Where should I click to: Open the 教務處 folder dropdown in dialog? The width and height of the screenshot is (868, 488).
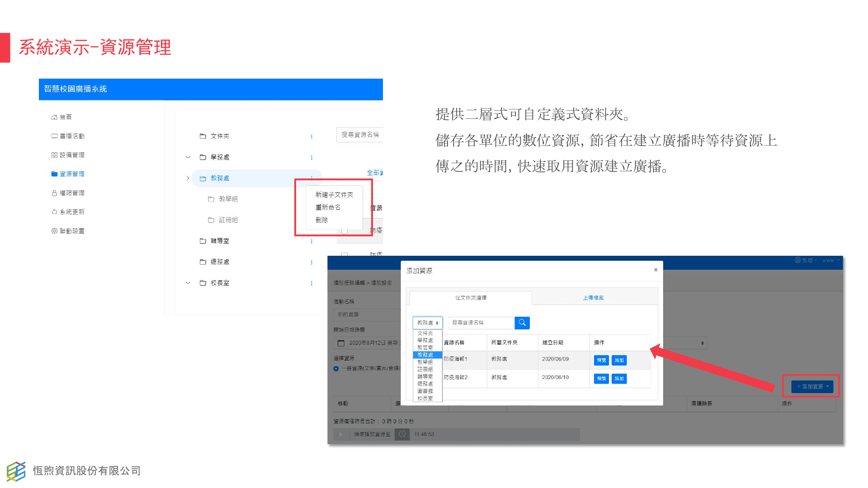428,323
